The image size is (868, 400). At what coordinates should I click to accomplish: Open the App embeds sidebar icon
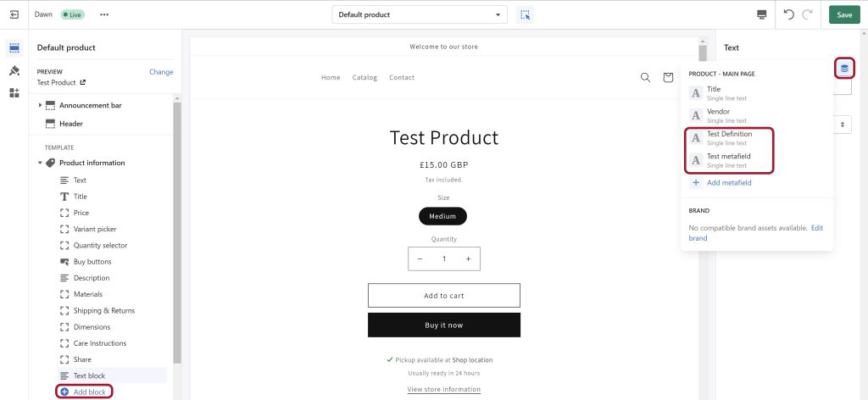click(14, 93)
